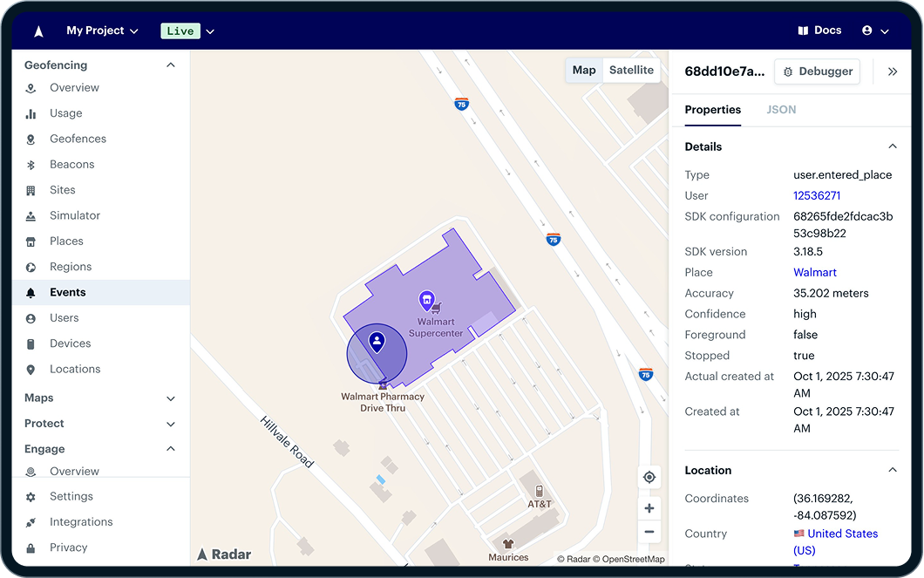924x578 pixels.
Task: Click the locate-me crosshair on the map
Action: click(x=649, y=477)
